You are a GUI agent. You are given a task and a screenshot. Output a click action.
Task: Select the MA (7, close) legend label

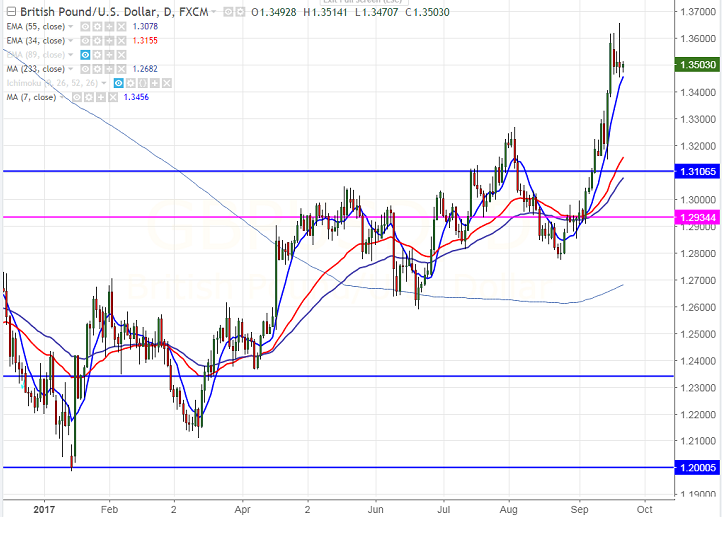pyautogui.click(x=31, y=97)
